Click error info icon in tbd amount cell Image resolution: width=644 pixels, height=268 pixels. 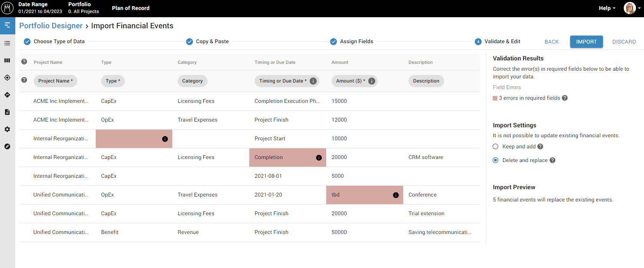point(396,195)
